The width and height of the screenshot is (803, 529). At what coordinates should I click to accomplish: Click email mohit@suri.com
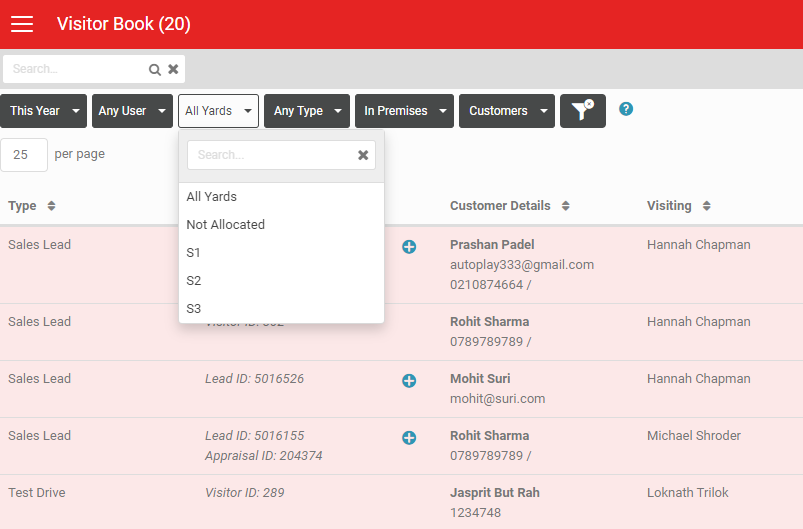[x=497, y=399]
